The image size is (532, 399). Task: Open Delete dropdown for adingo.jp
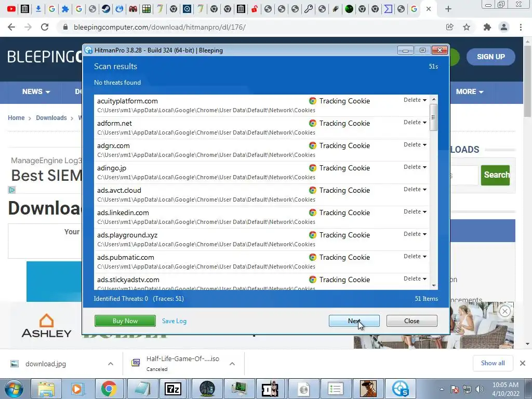click(415, 167)
